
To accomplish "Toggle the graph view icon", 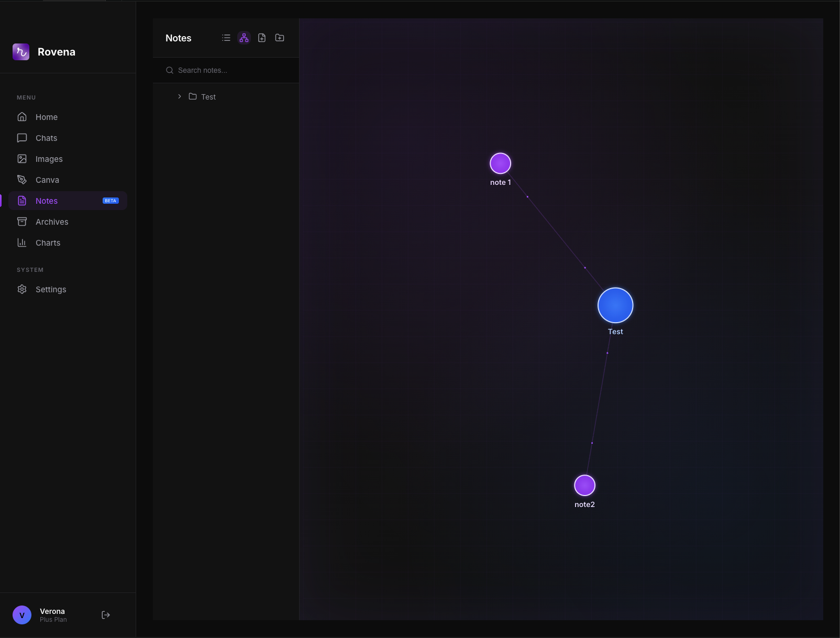I will (x=244, y=38).
